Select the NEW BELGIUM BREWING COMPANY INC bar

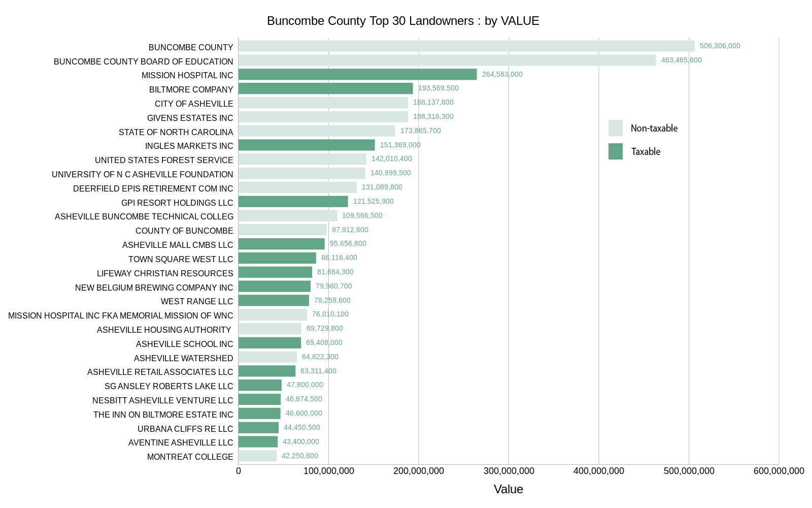275,287
